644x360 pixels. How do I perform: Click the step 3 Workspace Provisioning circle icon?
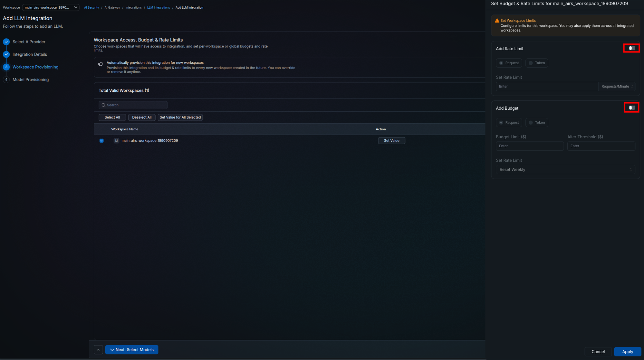tap(6, 67)
